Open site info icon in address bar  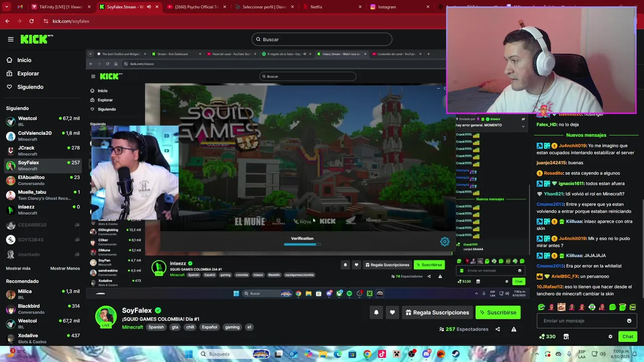[46, 21]
